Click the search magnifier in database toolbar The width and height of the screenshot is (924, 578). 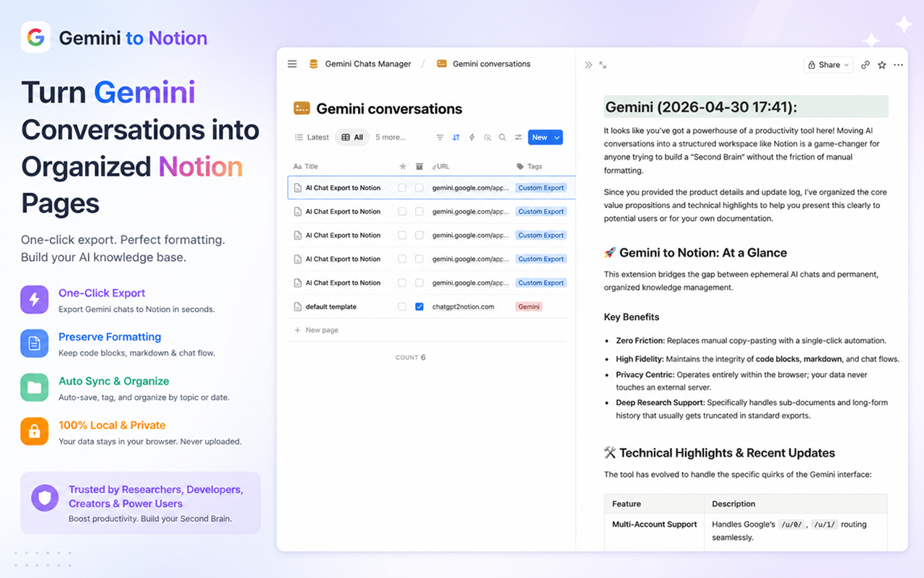point(502,137)
